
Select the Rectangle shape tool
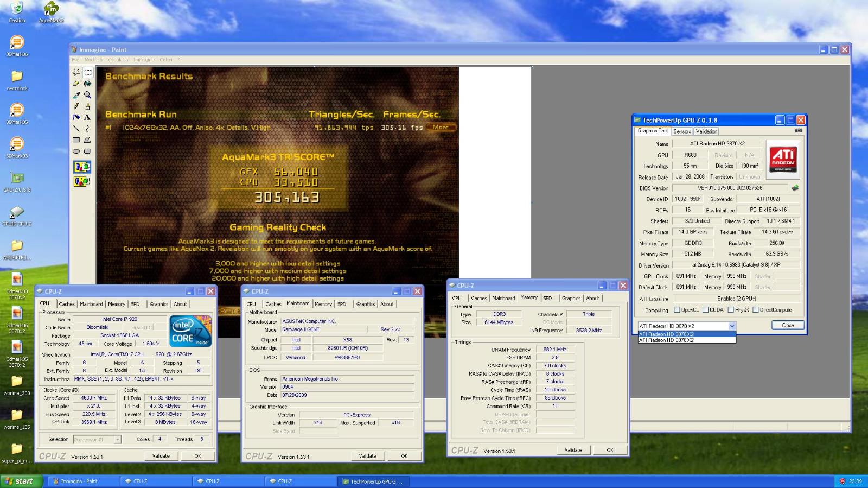[76, 140]
